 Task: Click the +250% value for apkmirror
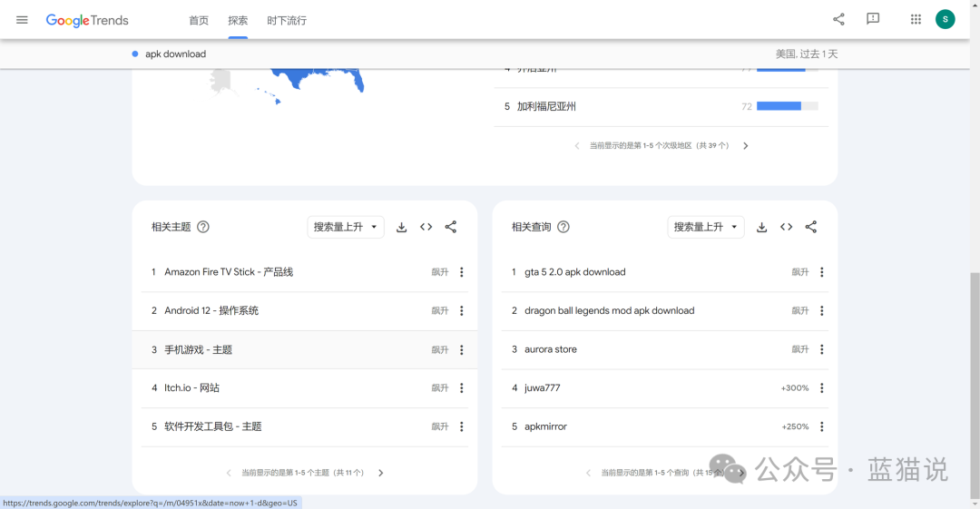pos(795,427)
